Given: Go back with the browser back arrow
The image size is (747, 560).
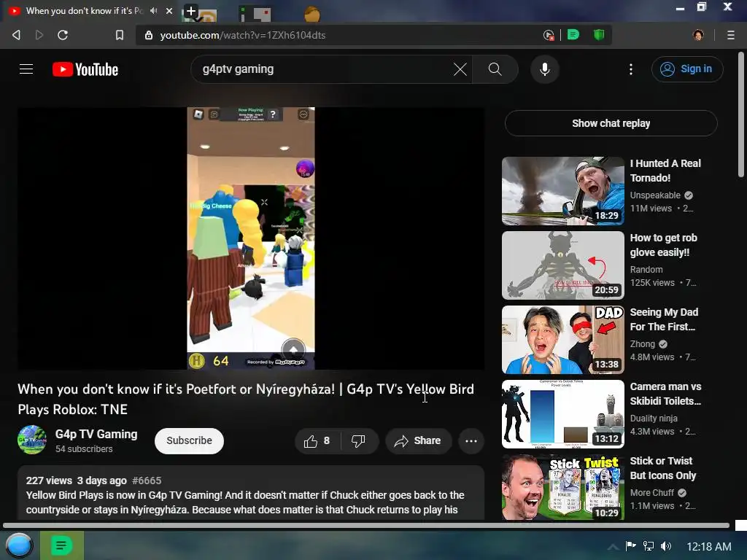Looking at the screenshot, I should tap(16, 35).
